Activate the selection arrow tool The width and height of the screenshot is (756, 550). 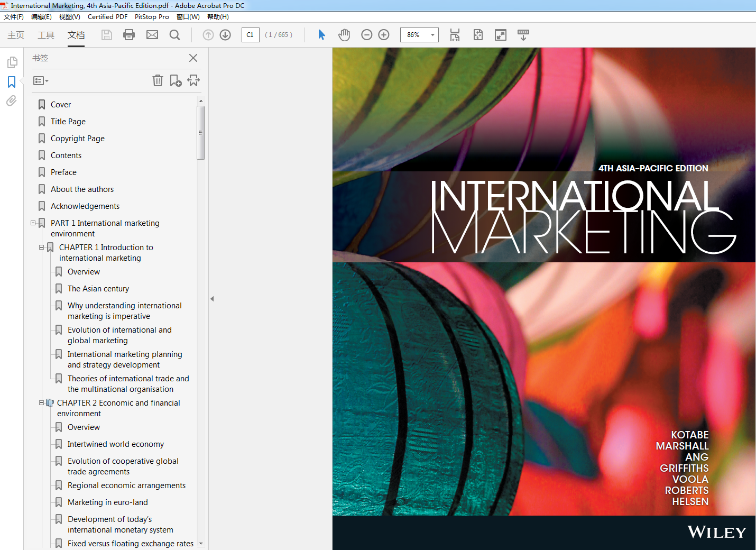(321, 35)
